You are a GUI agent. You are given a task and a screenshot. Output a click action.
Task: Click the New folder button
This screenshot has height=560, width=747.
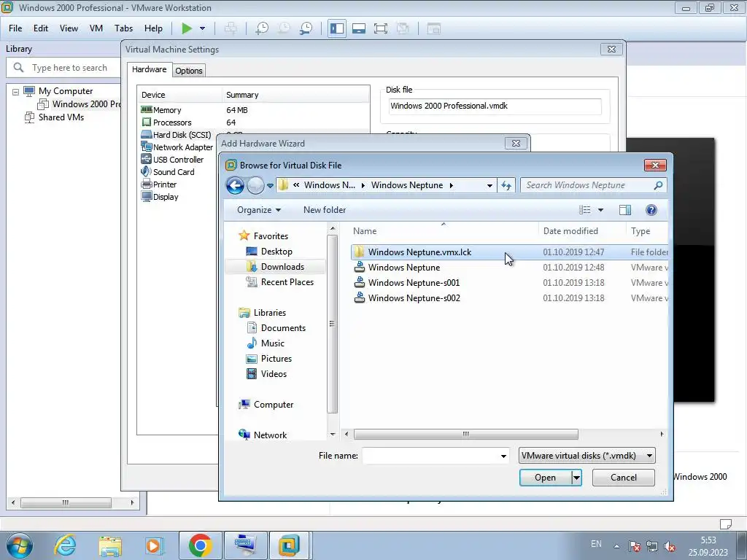pyautogui.click(x=325, y=210)
